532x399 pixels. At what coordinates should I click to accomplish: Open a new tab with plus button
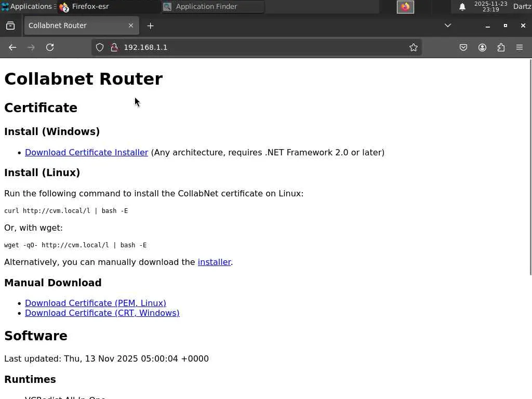click(x=150, y=26)
